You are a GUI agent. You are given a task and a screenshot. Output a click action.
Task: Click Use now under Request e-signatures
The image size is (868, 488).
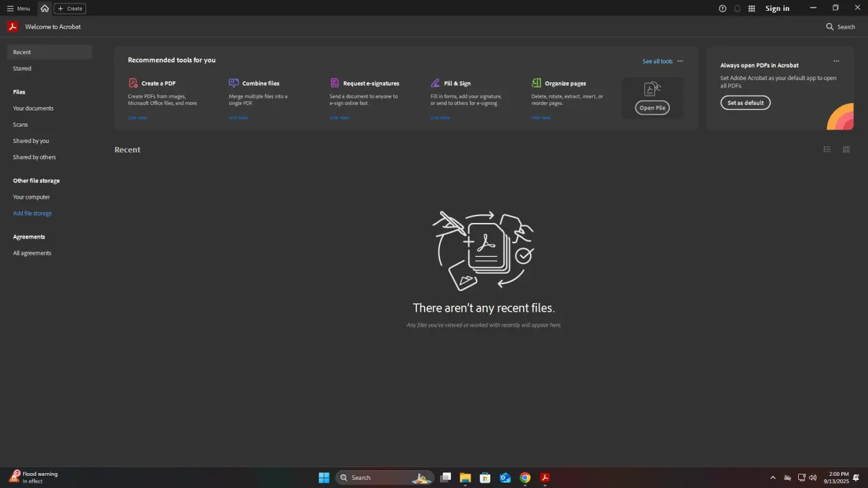click(339, 117)
